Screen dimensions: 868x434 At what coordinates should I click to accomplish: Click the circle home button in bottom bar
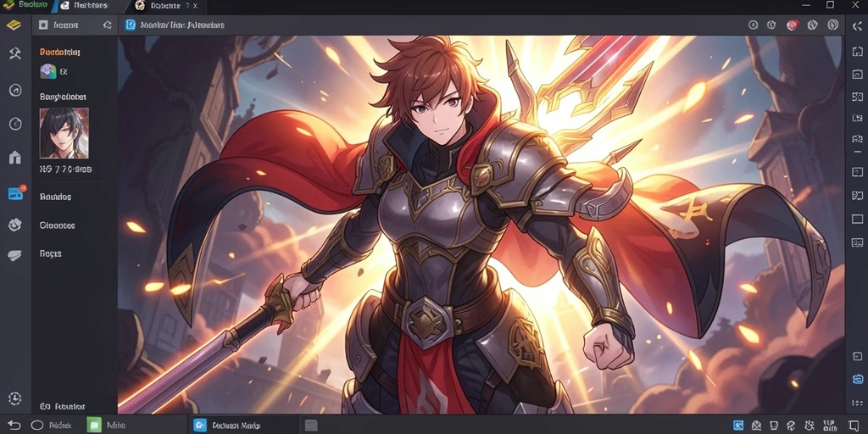[x=37, y=426]
